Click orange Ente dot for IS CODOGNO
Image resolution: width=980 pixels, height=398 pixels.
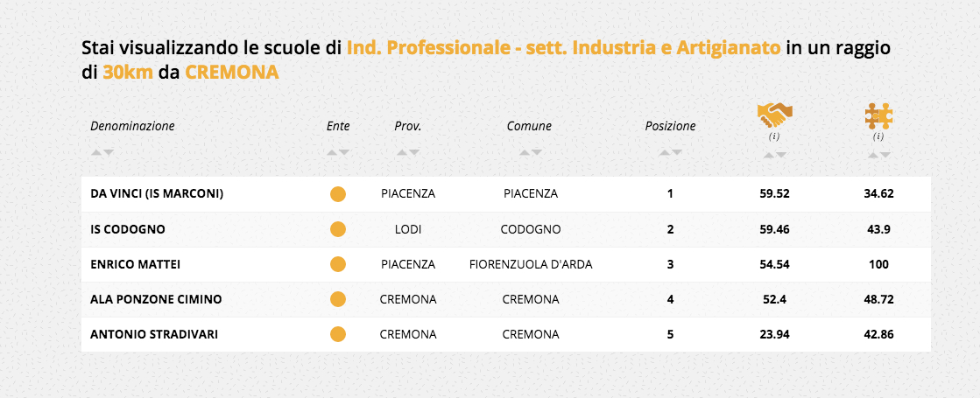tap(337, 229)
